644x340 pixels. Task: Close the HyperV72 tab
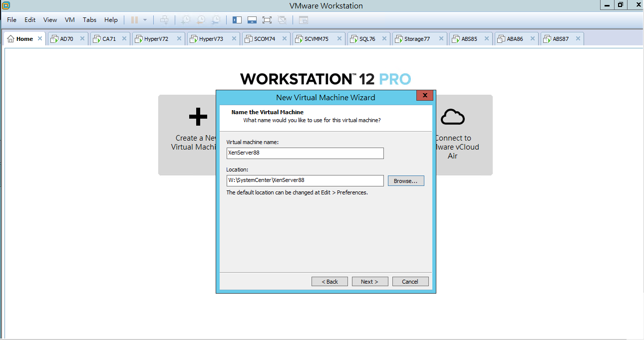coord(180,38)
